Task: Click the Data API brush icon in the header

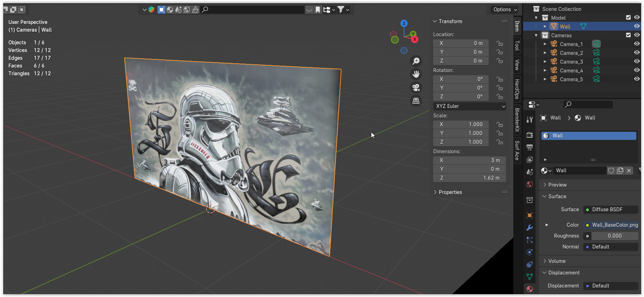Action: click(195, 9)
